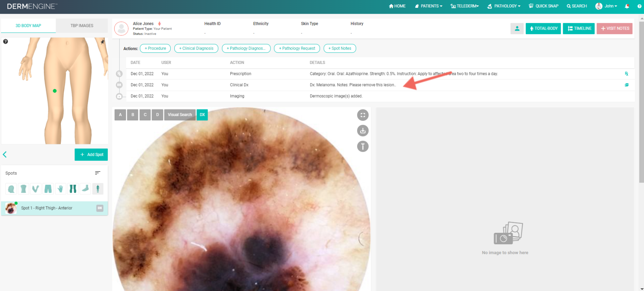Toggle the C criterion button
Image resolution: width=644 pixels, height=291 pixels.
click(x=145, y=115)
